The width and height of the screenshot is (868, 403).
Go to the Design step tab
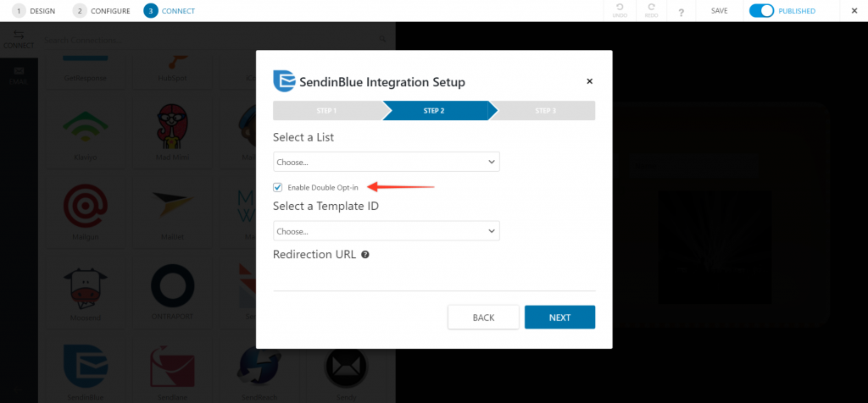34,10
